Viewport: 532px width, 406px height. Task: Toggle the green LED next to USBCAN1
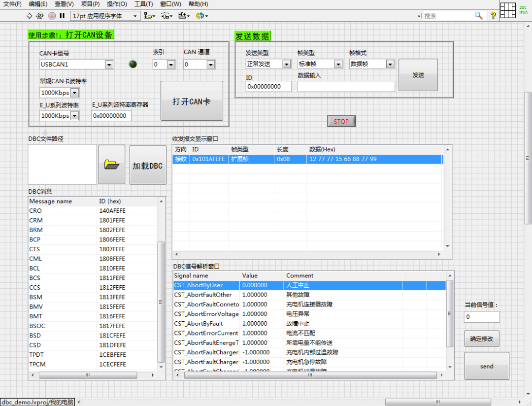(133, 64)
